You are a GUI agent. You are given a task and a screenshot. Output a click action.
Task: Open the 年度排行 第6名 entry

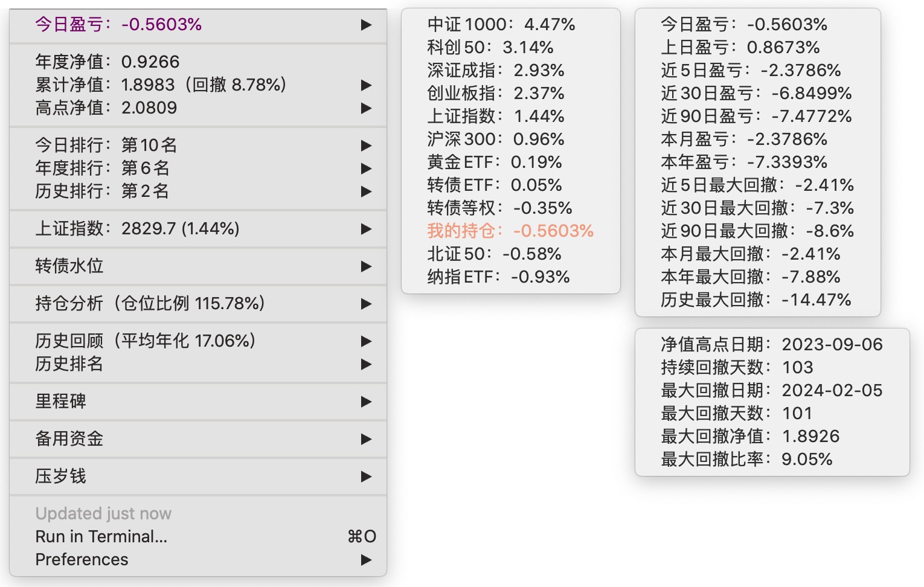tap(103, 168)
